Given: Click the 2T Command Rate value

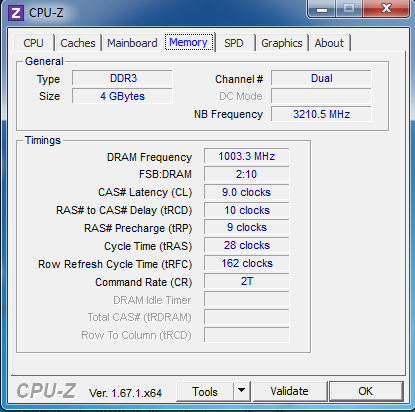Looking at the screenshot, I should click(x=247, y=281).
